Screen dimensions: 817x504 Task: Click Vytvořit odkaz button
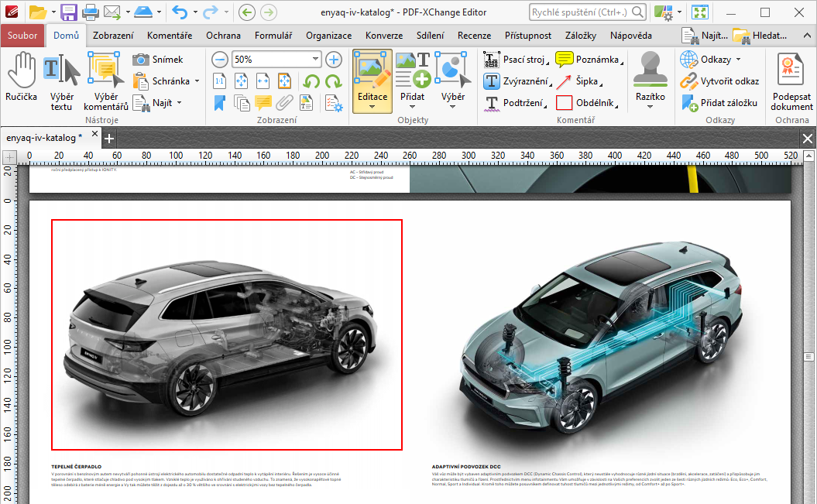click(x=719, y=81)
